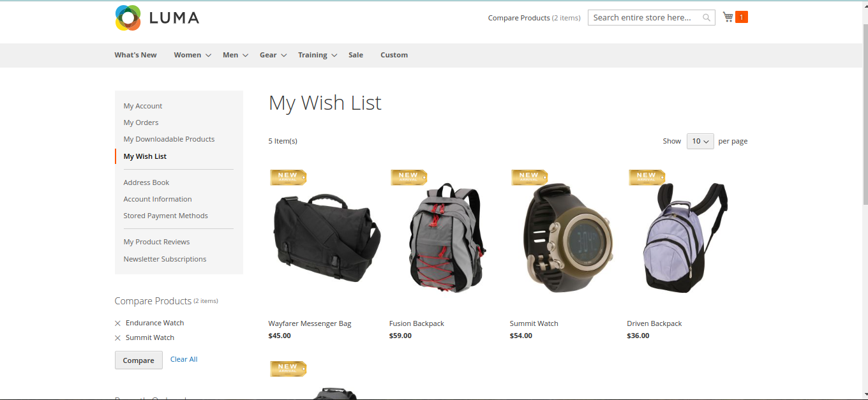Remove Summit Watch from compare list
The image size is (868, 400).
117,338
